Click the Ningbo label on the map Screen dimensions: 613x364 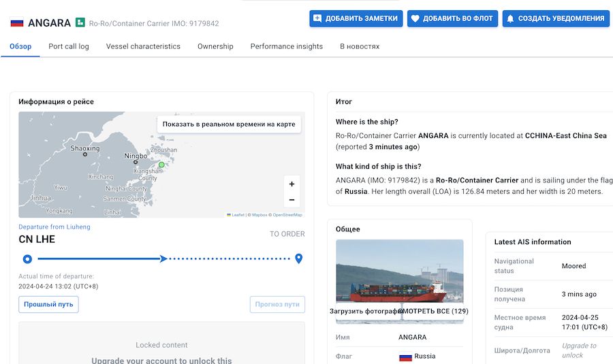coord(136,156)
